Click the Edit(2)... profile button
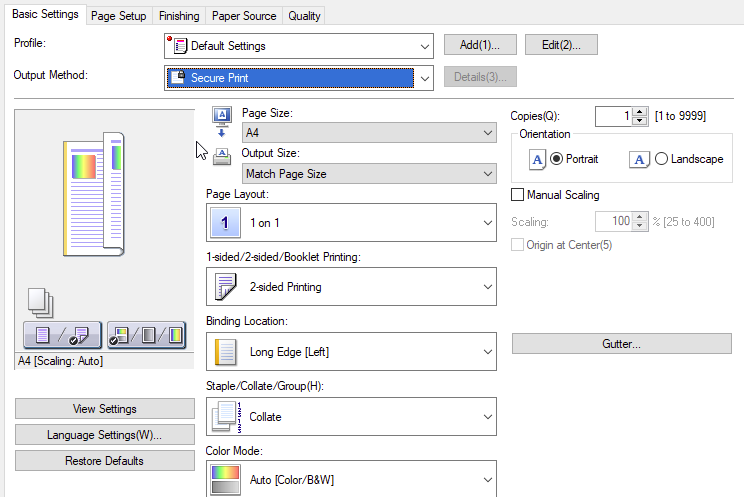 (x=561, y=45)
